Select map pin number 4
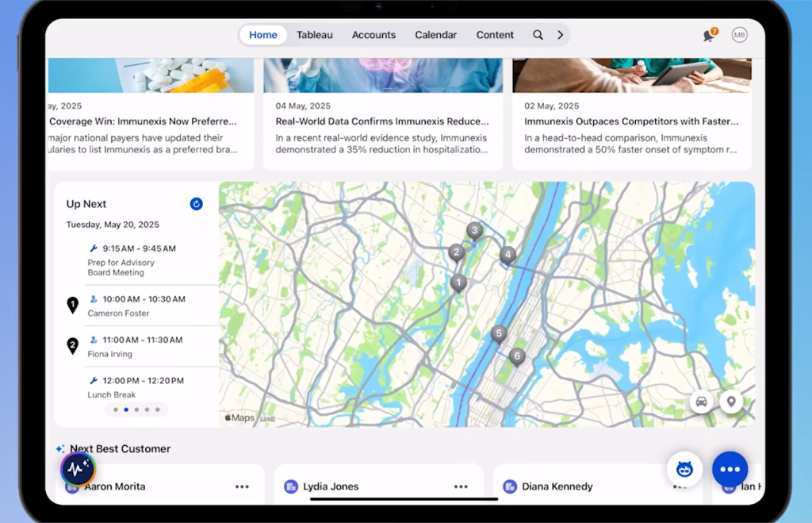 coord(507,255)
